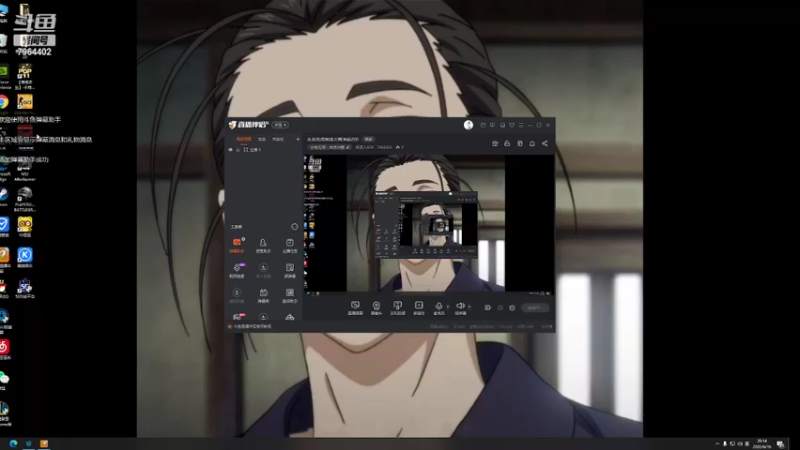Add a camera source from bottom bar

point(376,308)
